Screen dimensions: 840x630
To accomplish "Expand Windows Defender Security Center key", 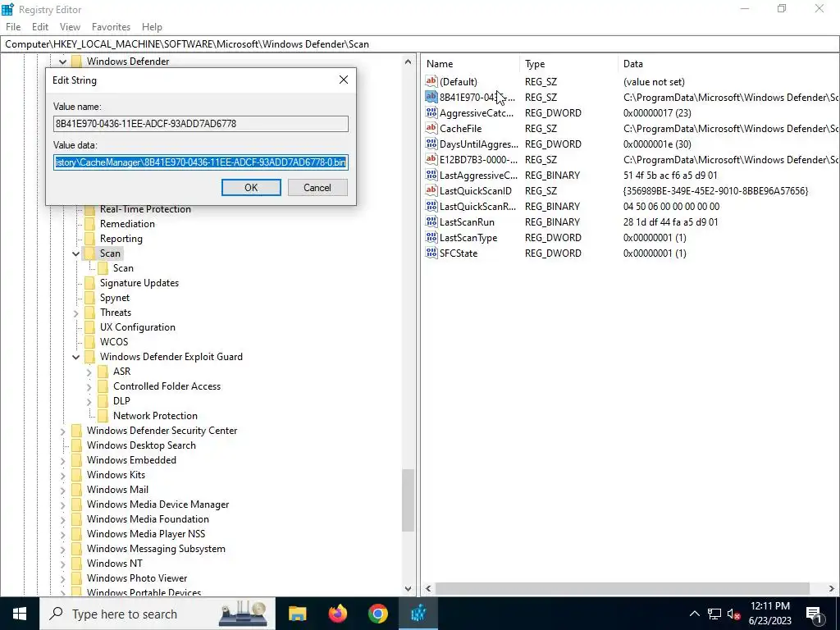I will [62, 431].
